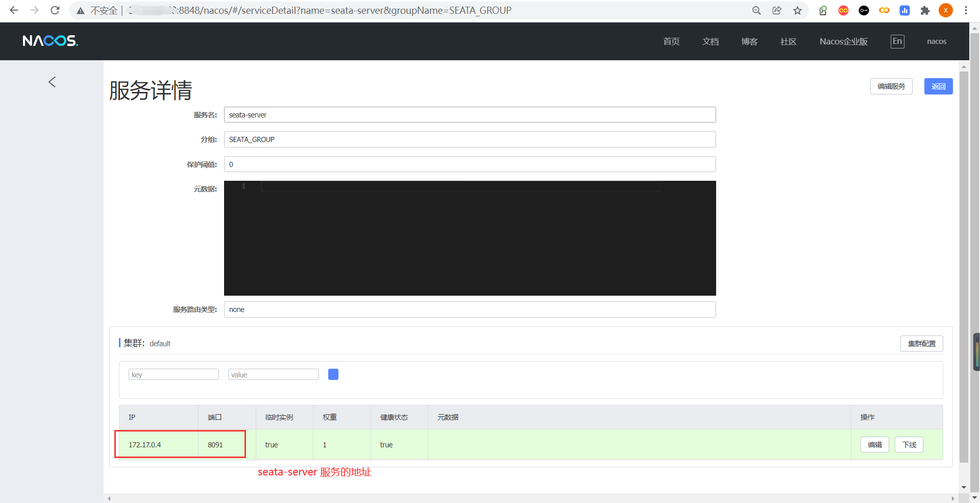Screen dimensions: 980x503
Task: Click the scrollbar down arrow
Action: (964, 487)
